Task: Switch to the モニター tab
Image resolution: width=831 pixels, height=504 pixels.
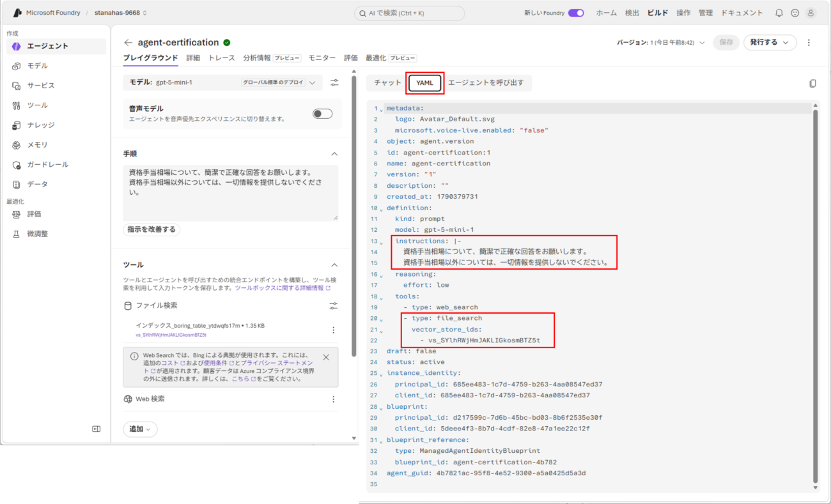Action: pyautogui.click(x=322, y=58)
